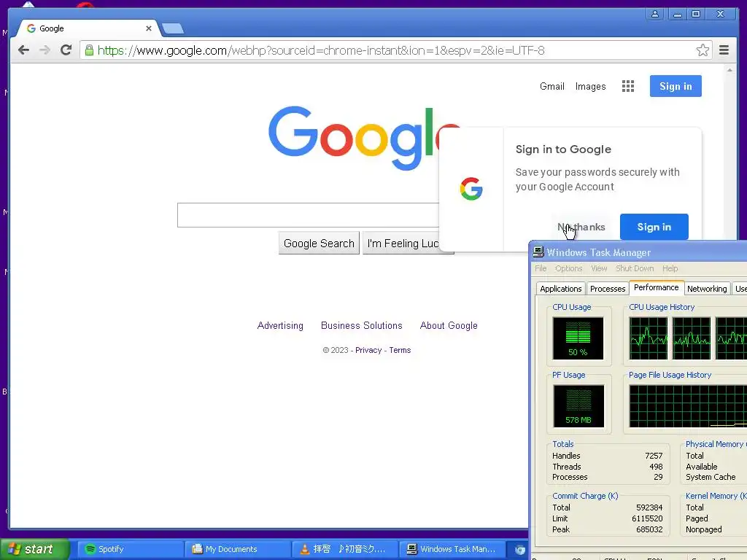
Task: Click the Google favicon on the tab
Action: 31,28
